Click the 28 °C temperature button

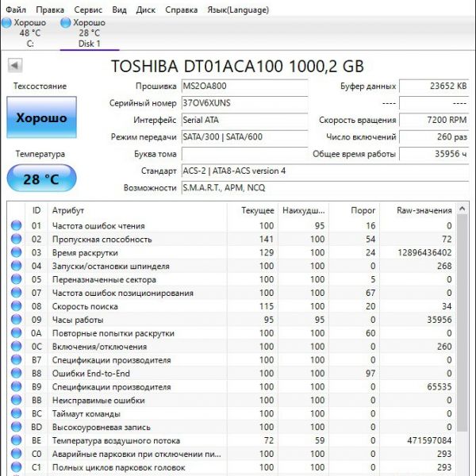point(41,178)
